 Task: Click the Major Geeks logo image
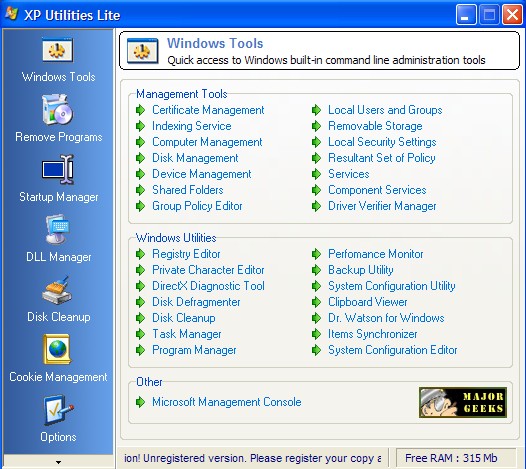pos(463,403)
